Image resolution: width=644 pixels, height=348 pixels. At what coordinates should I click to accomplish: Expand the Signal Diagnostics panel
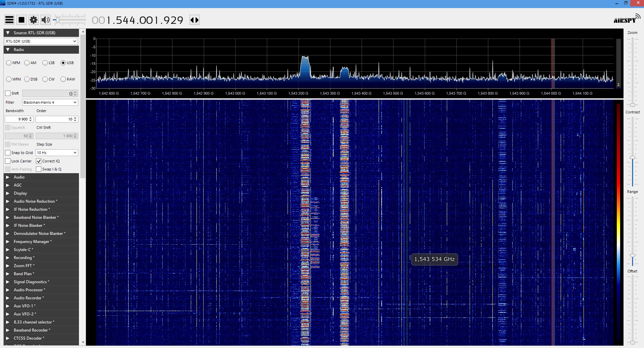[x=41, y=282]
